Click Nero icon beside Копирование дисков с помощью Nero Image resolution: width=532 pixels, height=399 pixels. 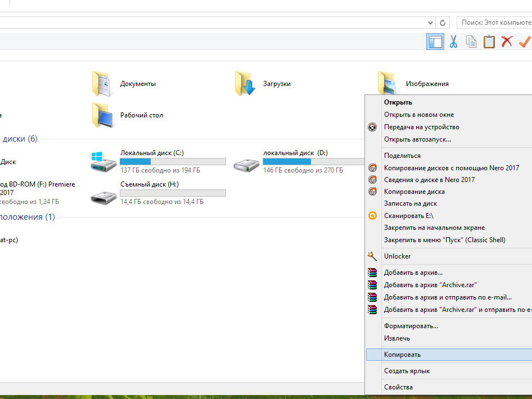coord(372,167)
